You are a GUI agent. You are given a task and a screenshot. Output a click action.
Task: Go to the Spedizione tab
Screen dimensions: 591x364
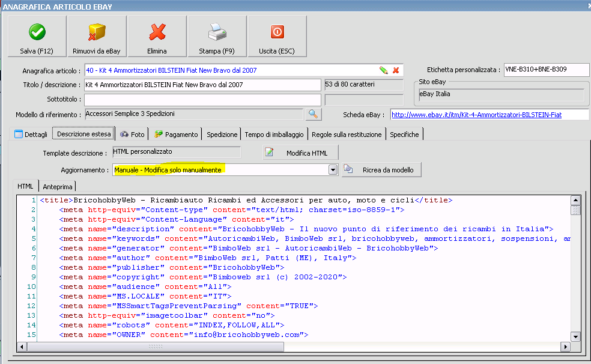[222, 135]
